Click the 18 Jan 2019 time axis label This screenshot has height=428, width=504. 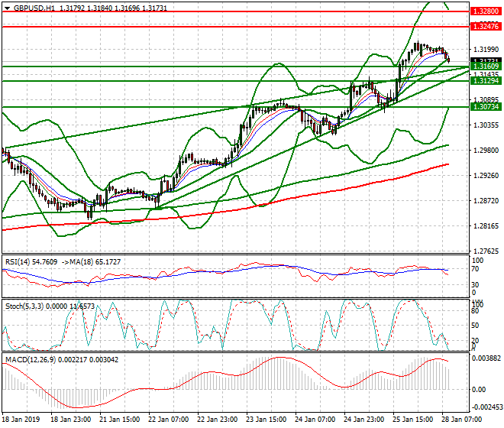tap(21, 420)
